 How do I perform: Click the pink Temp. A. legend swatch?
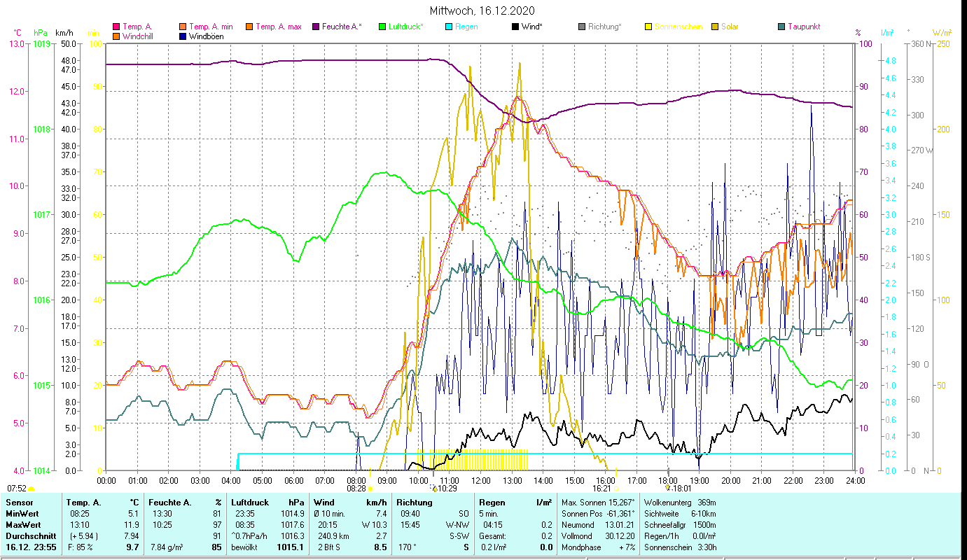116,27
